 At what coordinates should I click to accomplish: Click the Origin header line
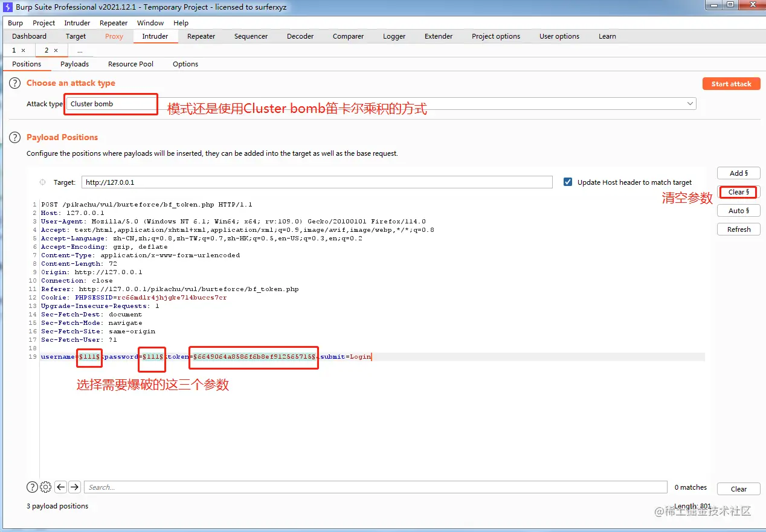pos(92,272)
